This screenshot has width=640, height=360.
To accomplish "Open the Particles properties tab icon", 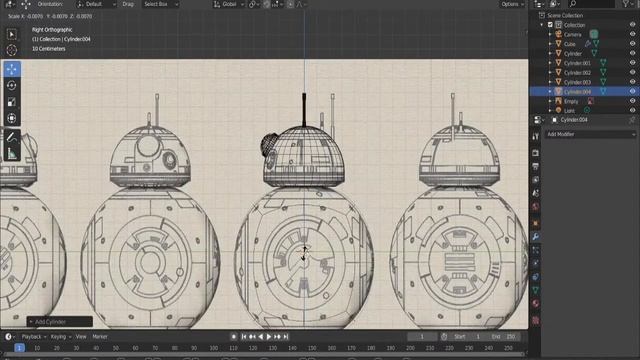I will pyautogui.click(x=536, y=250).
